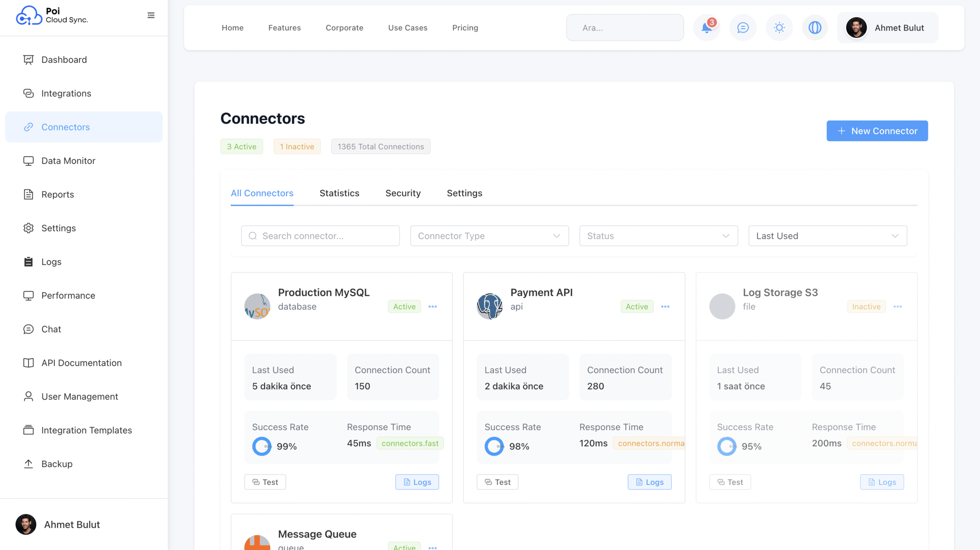Click the Search connector input field
The height and width of the screenshot is (550, 980).
(320, 236)
